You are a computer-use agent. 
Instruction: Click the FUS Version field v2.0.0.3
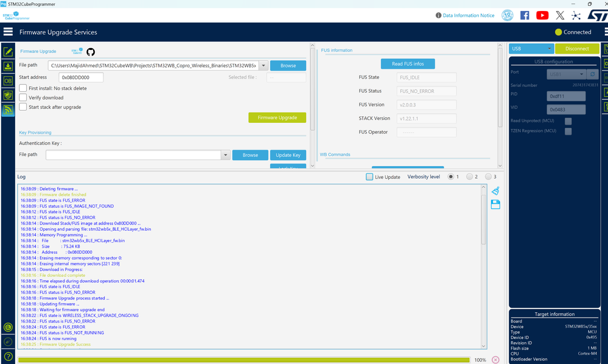tap(427, 105)
